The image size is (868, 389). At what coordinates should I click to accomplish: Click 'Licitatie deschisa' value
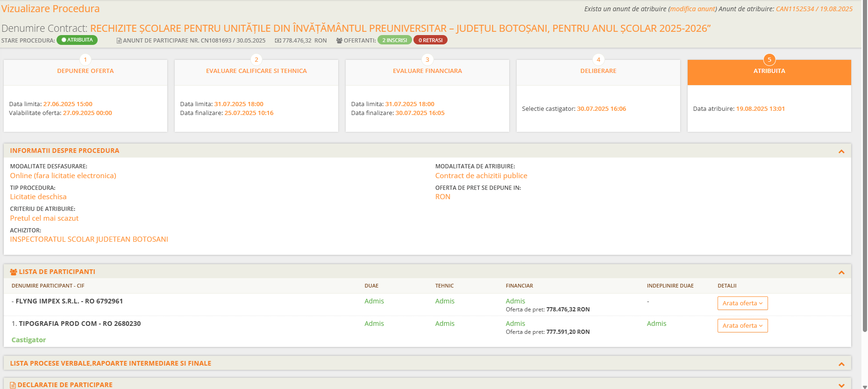tap(38, 197)
